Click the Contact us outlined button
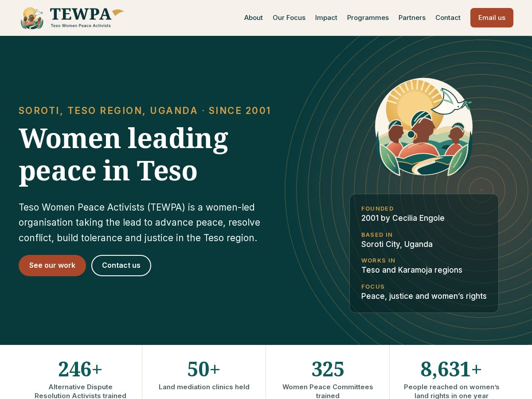Viewport: 532px width, 399px height. coord(121,266)
